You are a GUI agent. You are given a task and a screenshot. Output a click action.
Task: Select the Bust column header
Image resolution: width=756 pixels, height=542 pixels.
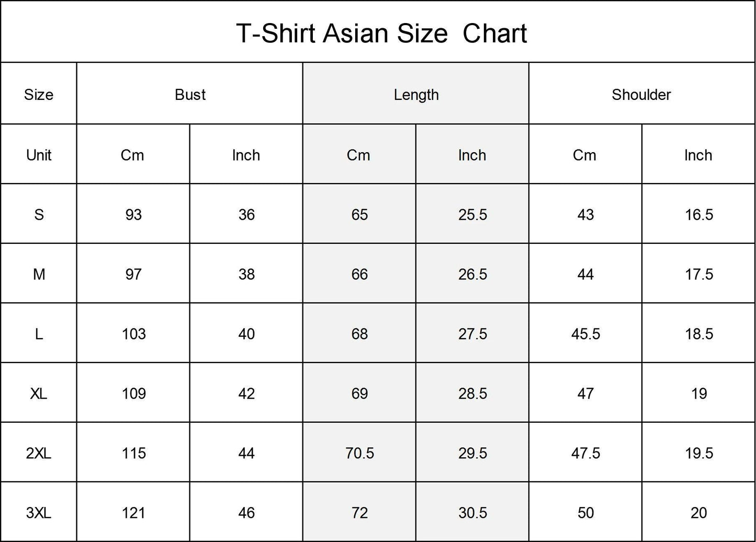[x=190, y=95]
